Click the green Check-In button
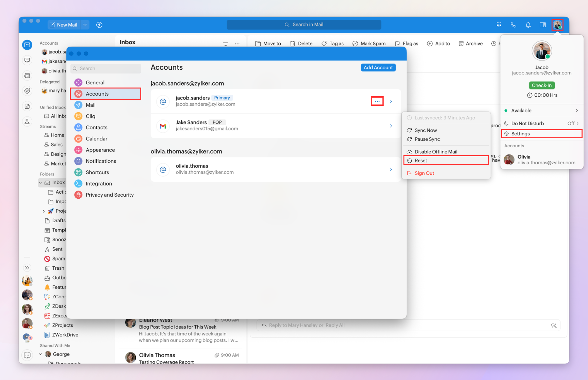Image resolution: width=588 pixels, height=380 pixels. (x=542, y=85)
